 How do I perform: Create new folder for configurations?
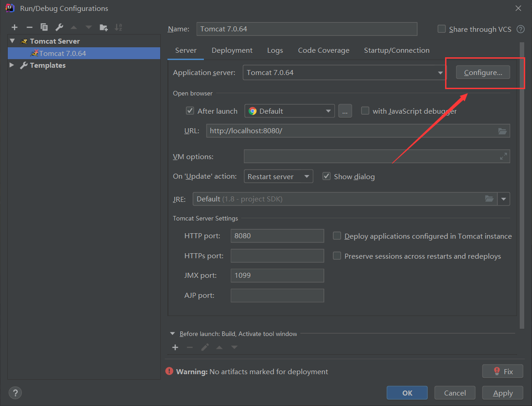(104, 27)
